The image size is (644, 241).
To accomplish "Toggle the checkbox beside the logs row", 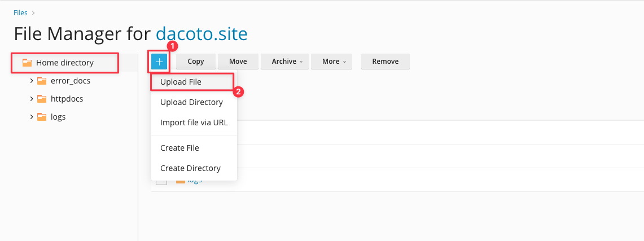I will tap(161, 180).
